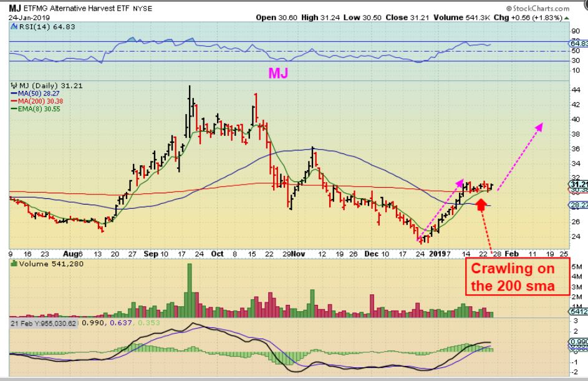Image resolution: width=588 pixels, height=381 pixels.
Task: Click the MA(50) 28.27 legend entry
Action: [36, 94]
